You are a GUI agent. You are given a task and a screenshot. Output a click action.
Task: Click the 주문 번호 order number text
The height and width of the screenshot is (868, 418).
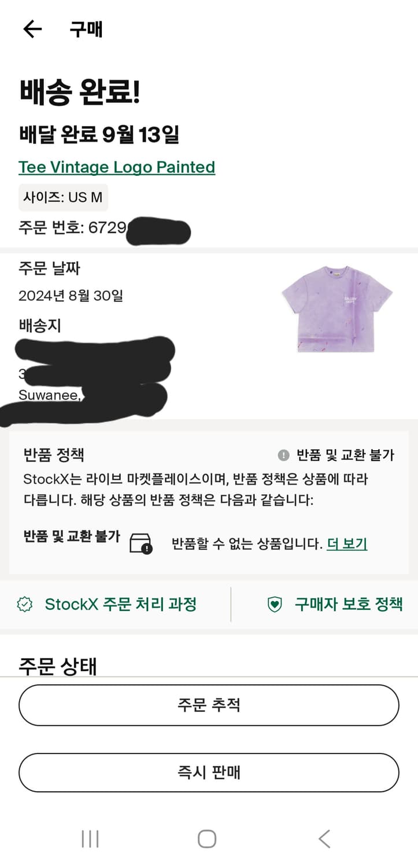tap(72, 228)
